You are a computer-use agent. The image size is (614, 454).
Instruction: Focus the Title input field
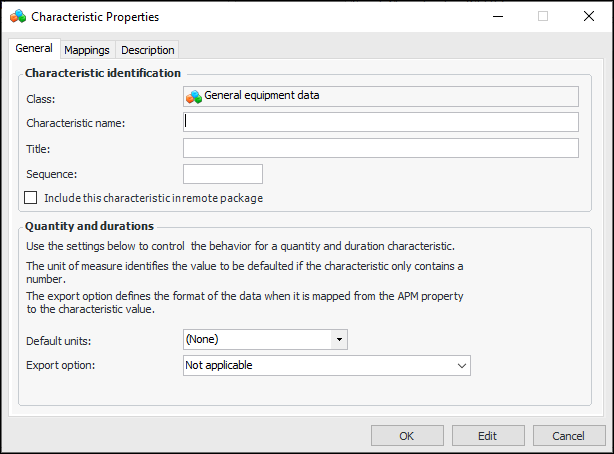point(381,148)
